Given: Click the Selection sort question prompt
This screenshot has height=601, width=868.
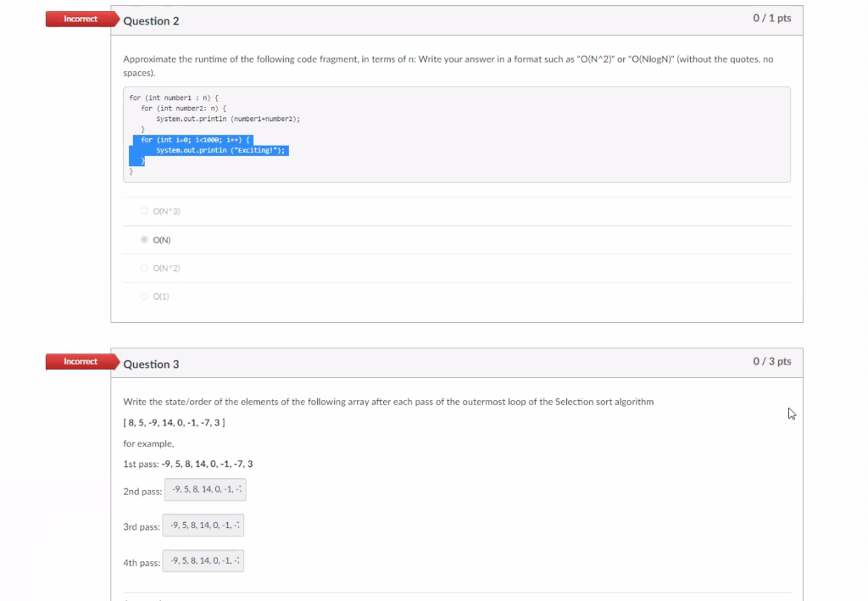Looking at the screenshot, I should (x=388, y=402).
